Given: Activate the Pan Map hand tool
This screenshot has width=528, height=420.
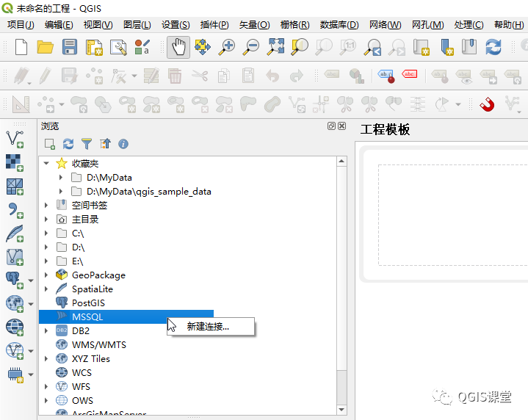Looking at the screenshot, I should pyautogui.click(x=178, y=47).
